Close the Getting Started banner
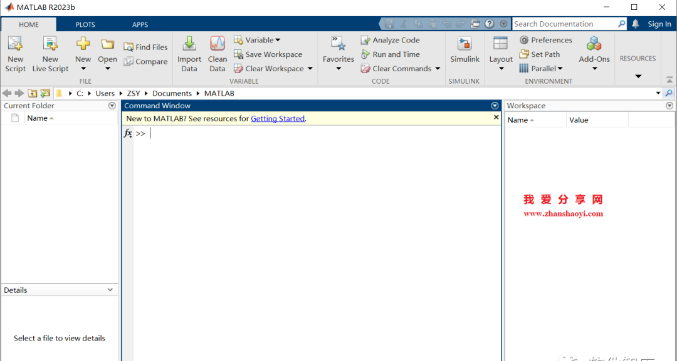 [x=496, y=117]
